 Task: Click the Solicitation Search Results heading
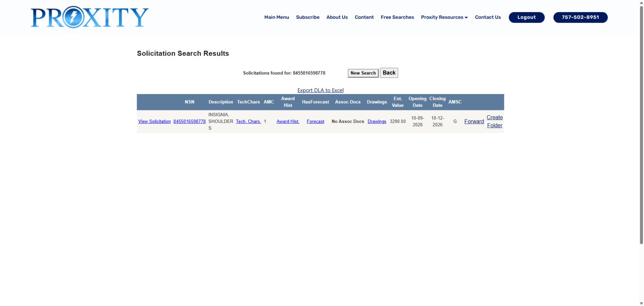pyautogui.click(x=183, y=53)
